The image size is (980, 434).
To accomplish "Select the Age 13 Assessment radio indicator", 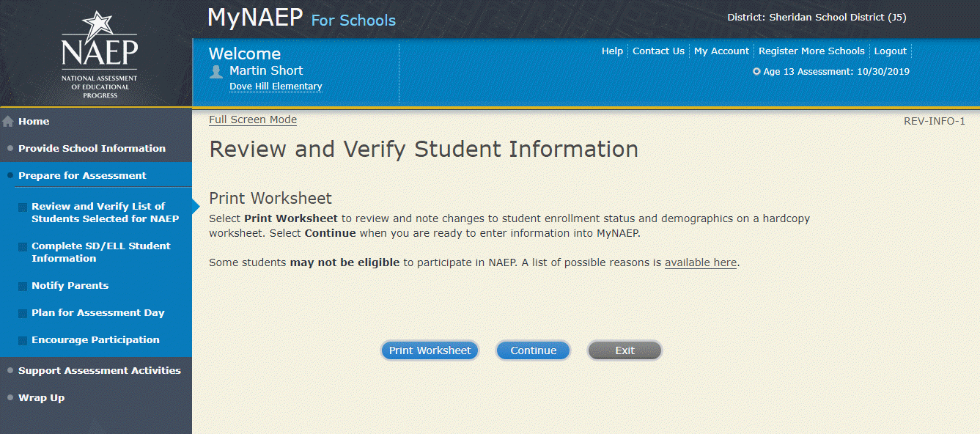I will coord(756,72).
